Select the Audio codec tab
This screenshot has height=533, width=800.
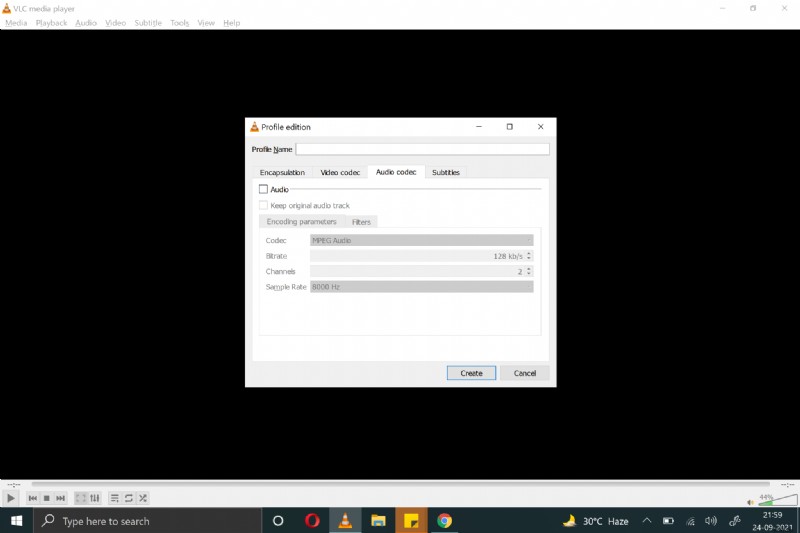(x=396, y=172)
